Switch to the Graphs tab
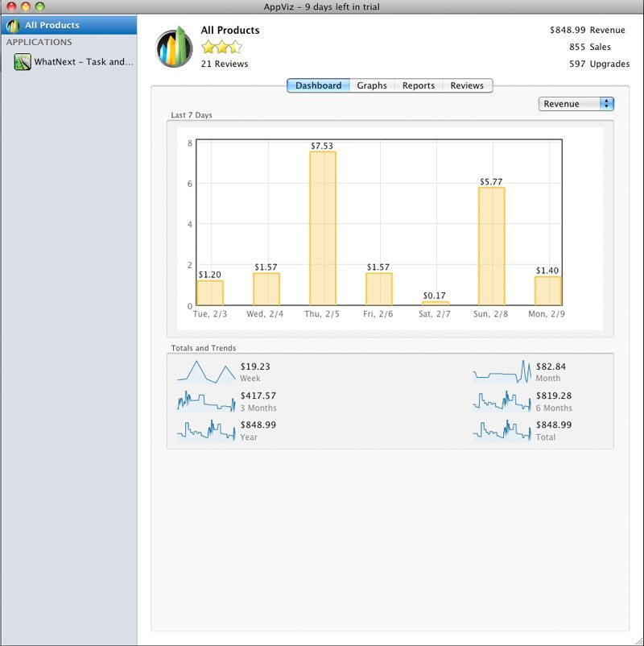The width and height of the screenshot is (644, 646). click(x=372, y=85)
